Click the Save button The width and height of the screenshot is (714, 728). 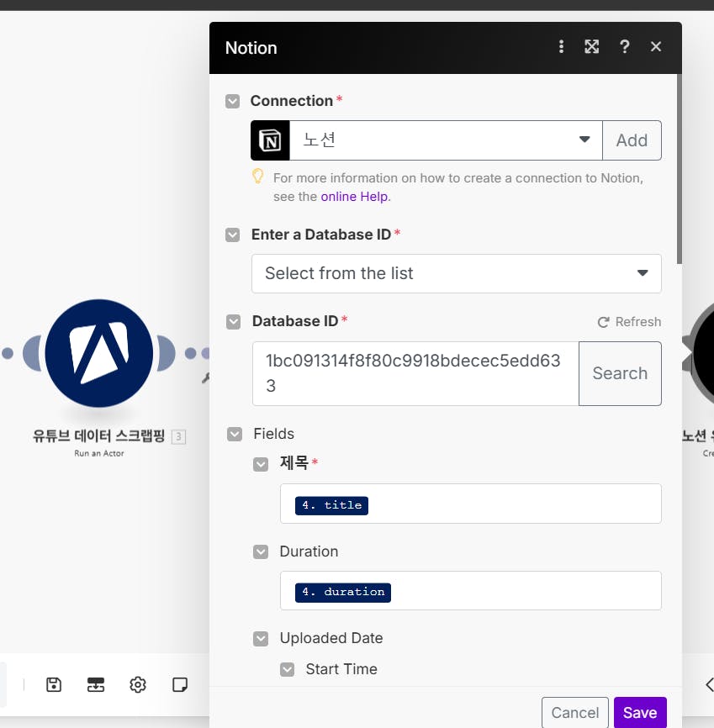pyautogui.click(x=640, y=712)
